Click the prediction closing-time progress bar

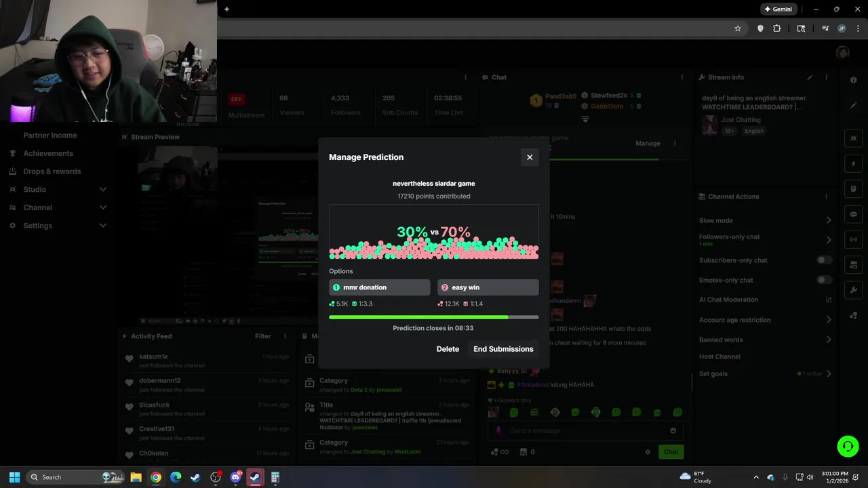[434, 317]
